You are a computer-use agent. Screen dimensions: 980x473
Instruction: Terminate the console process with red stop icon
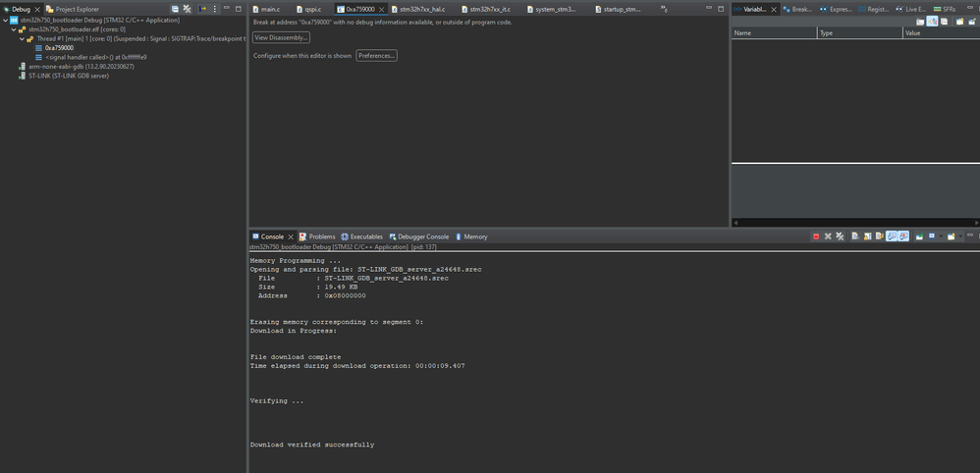[816, 236]
